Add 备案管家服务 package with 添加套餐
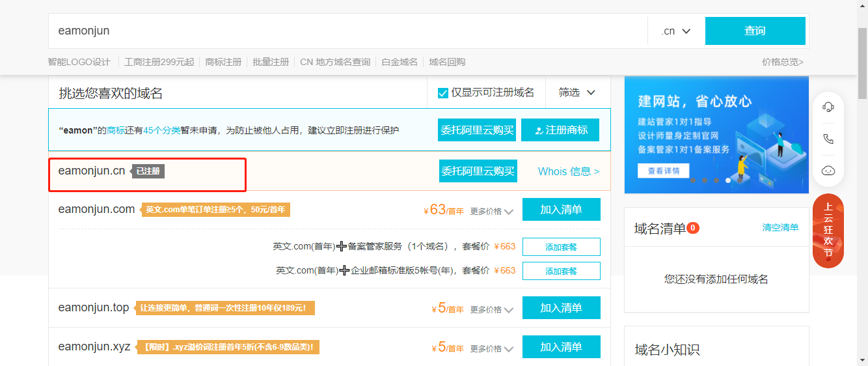 [561, 247]
